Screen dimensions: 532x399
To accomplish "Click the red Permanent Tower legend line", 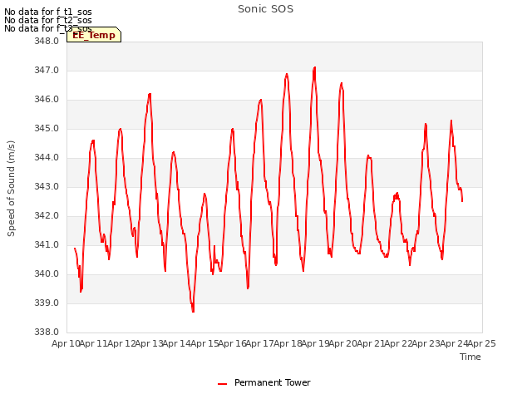I will (222, 384).
